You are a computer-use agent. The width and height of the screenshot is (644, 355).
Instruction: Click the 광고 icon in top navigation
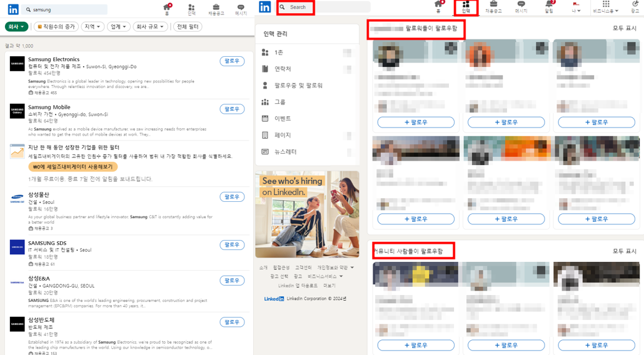coord(635,7)
